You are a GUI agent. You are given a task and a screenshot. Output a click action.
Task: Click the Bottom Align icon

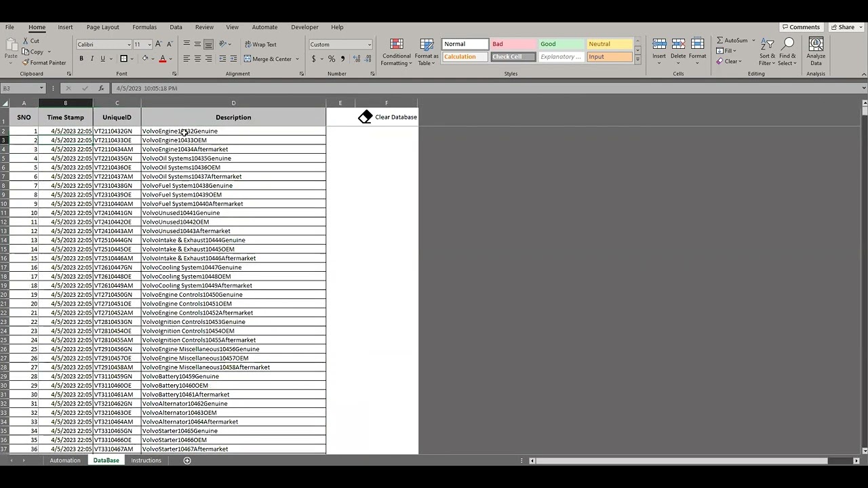208,44
